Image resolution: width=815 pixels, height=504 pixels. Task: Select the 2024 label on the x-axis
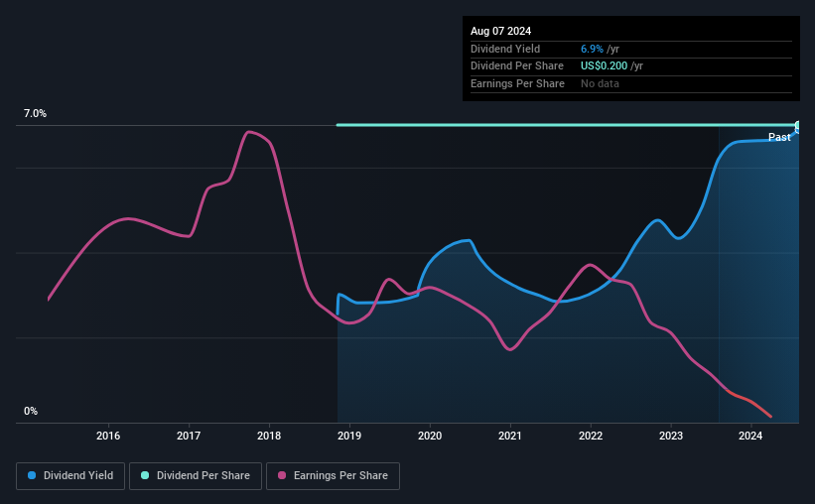pyautogui.click(x=750, y=436)
